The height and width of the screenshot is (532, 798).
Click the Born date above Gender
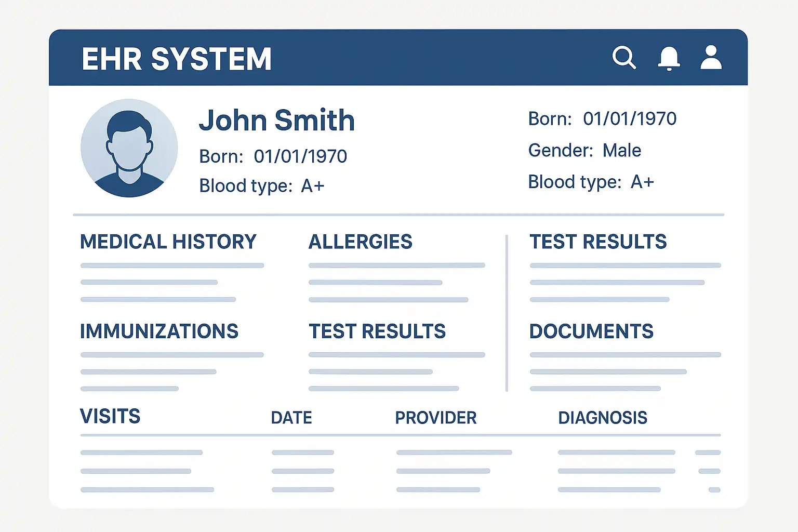point(602,119)
